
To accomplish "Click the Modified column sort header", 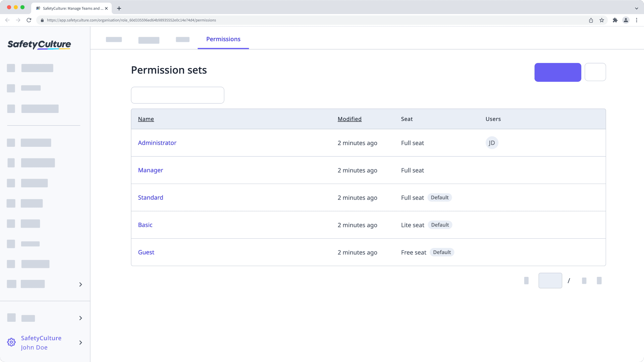I will [x=350, y=119].
